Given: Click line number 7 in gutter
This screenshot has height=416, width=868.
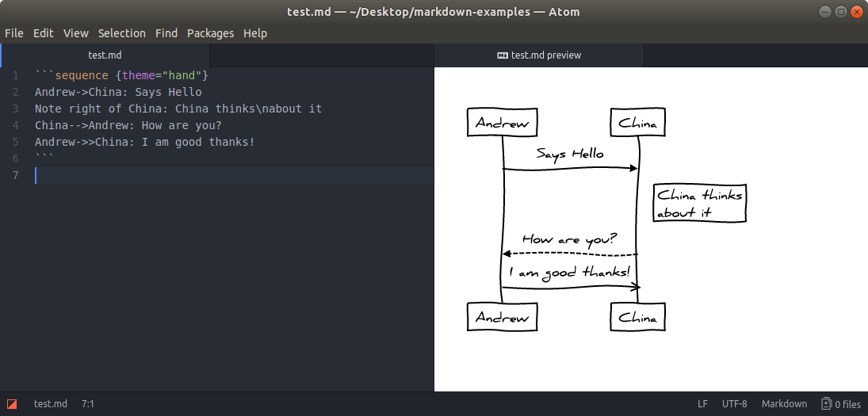Looking at the screenshot, I should [x=16, y=175].
